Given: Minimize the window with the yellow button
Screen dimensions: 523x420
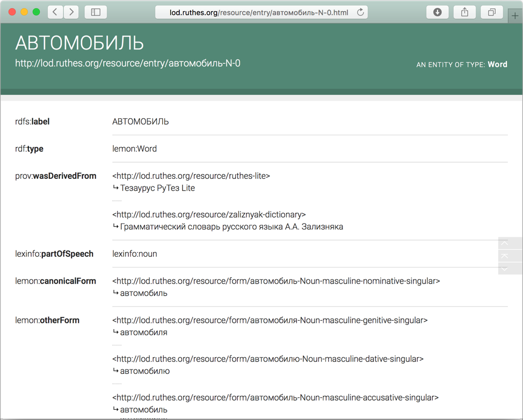Looking at the screenshot, I should (24, 12).
